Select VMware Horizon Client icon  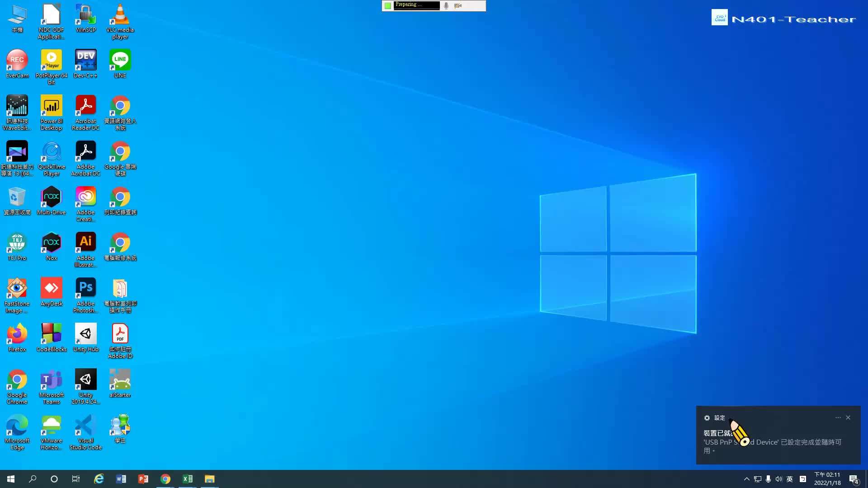[52, 432]
